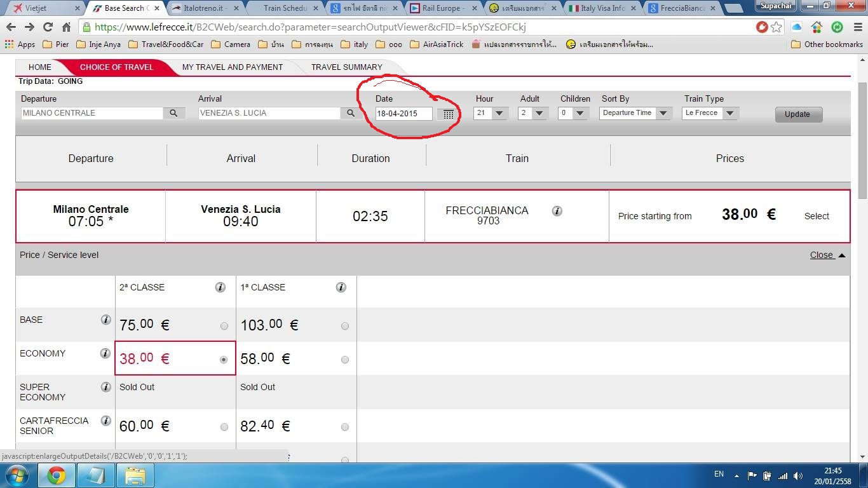Screen dimensions: 868x488
Task: Click the cloud extension icon in toolbar
Action: click(x=796, y=27)
